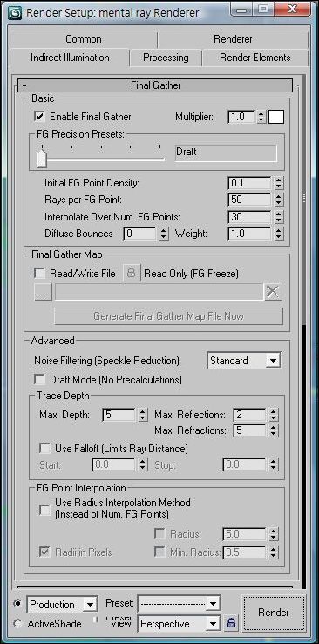319x644 pixels.
Task: Select the Indirect Illumination tab
Action: point(70,58)
